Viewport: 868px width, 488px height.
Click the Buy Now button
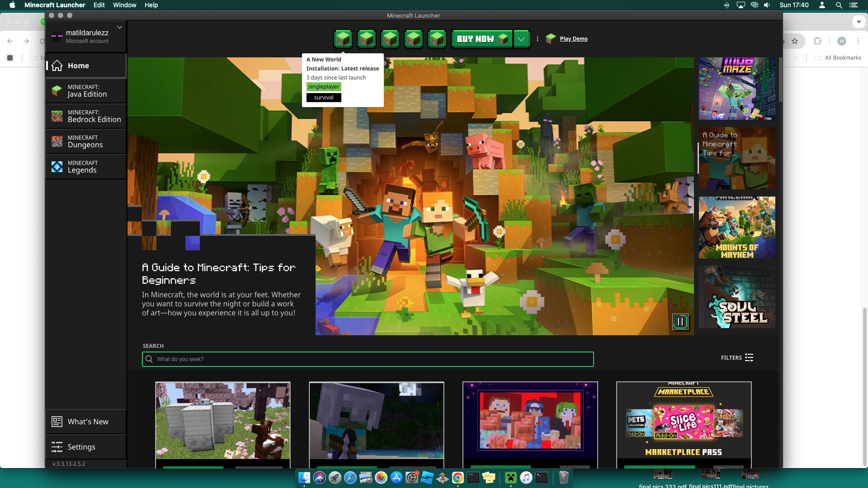[x=482, y=39]
